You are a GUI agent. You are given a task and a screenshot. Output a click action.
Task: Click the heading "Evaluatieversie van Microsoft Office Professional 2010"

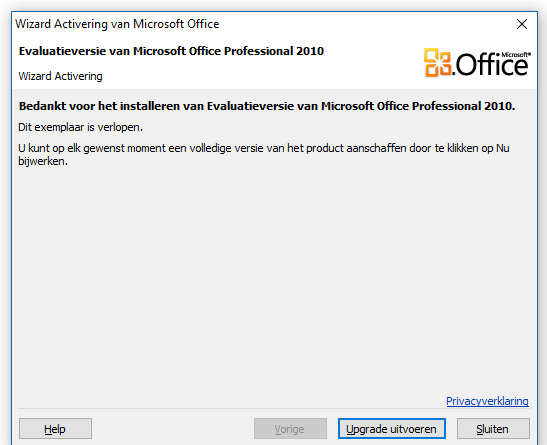(x=171, y=51)
